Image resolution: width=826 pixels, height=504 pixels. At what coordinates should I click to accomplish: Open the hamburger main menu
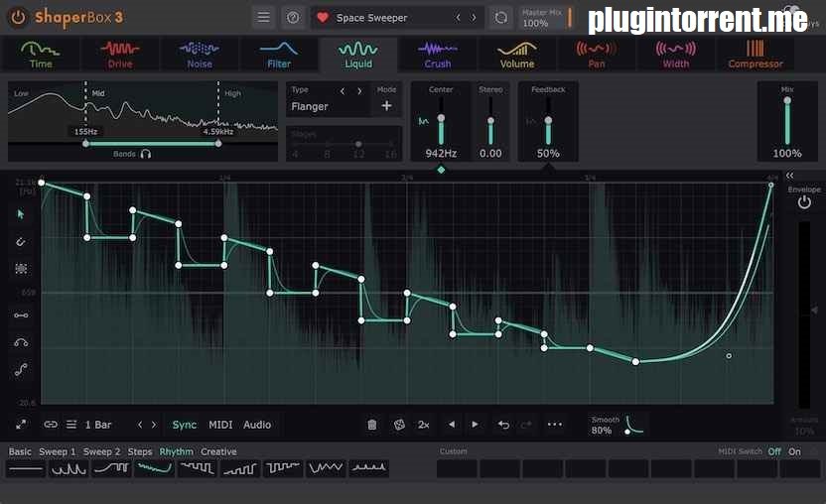pos(263,18)
